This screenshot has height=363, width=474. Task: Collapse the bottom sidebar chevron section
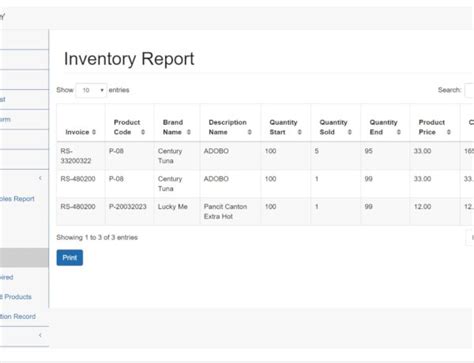coord(40,335)
